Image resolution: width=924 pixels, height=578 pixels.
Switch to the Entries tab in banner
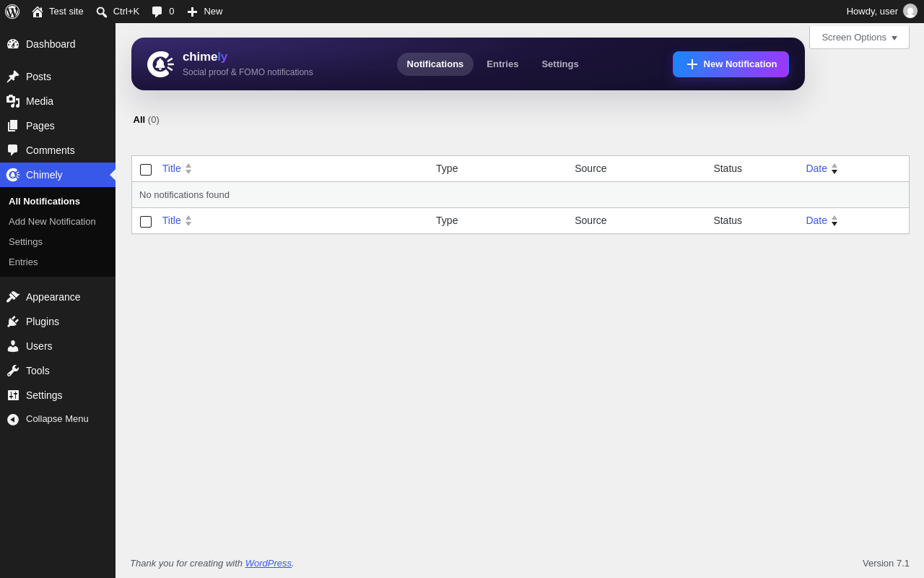(x=502, y=64)
